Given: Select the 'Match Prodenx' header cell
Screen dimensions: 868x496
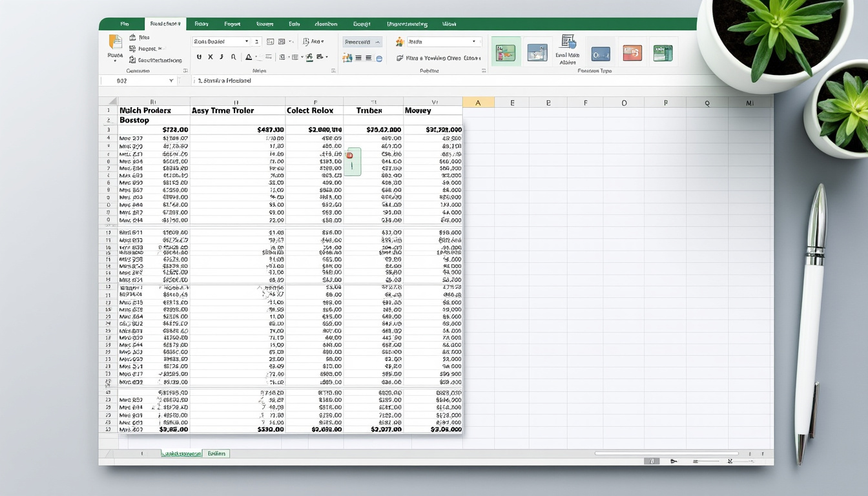Looking at the screenshot, I should click(x=154, y=110).
